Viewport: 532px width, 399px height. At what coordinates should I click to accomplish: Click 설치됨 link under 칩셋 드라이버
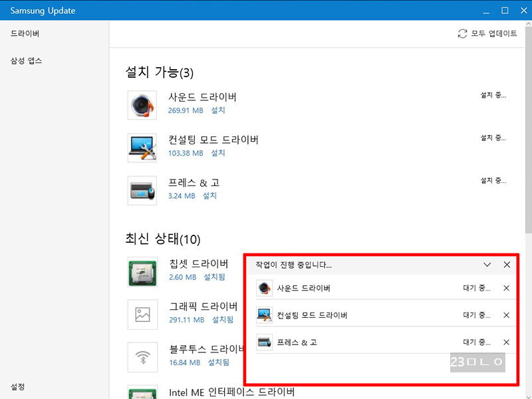click(x=214, y=277)
